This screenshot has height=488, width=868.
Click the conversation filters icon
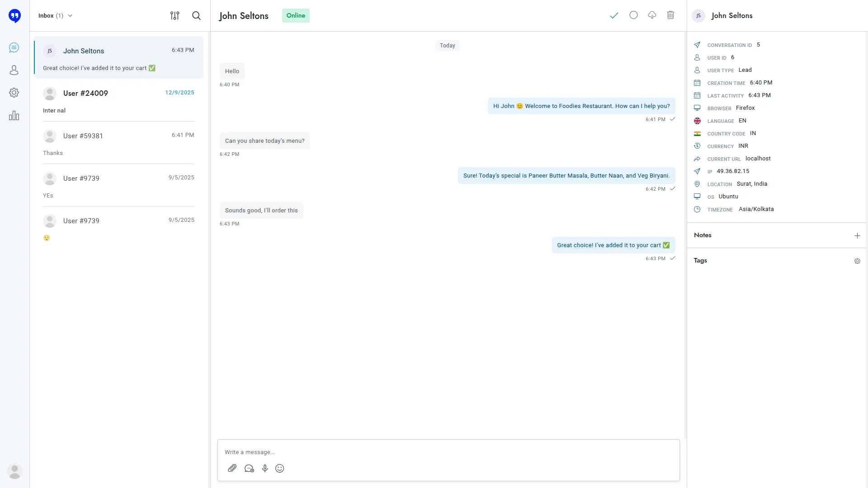[175, 15]
